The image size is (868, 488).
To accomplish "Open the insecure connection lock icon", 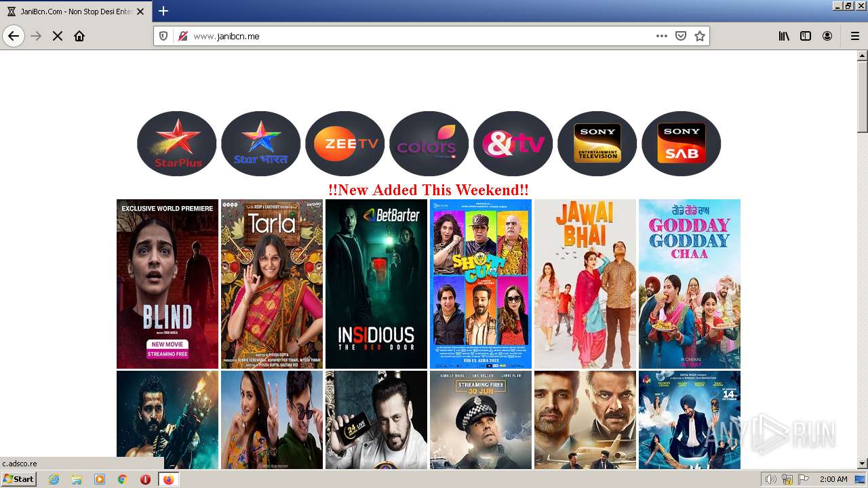I will click(x=182, y=36).
